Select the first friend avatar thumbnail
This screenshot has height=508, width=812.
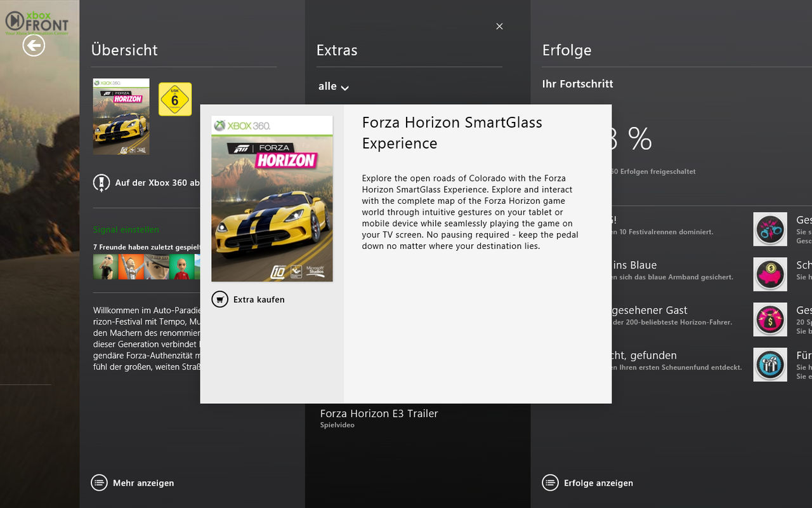[x=105, y=267]
